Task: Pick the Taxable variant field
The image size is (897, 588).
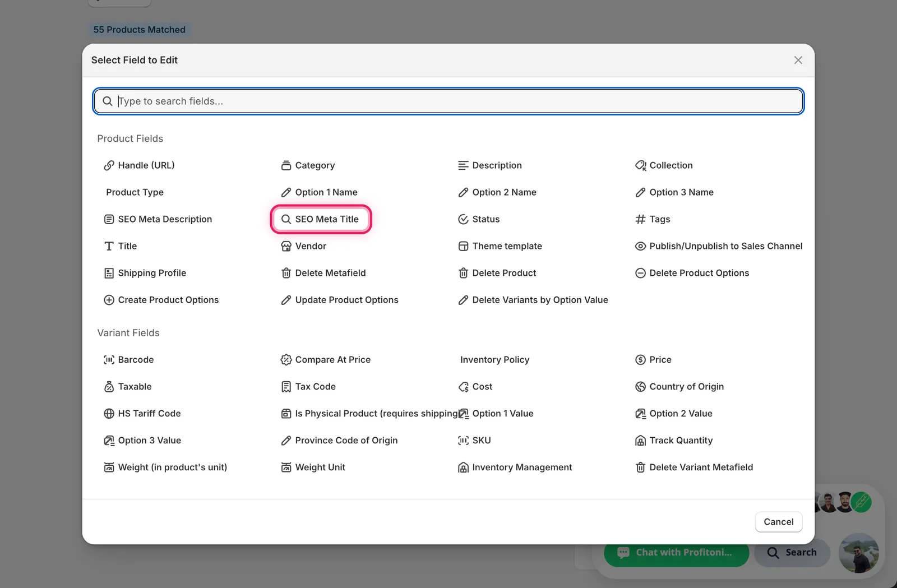Action: coord(128,387)
